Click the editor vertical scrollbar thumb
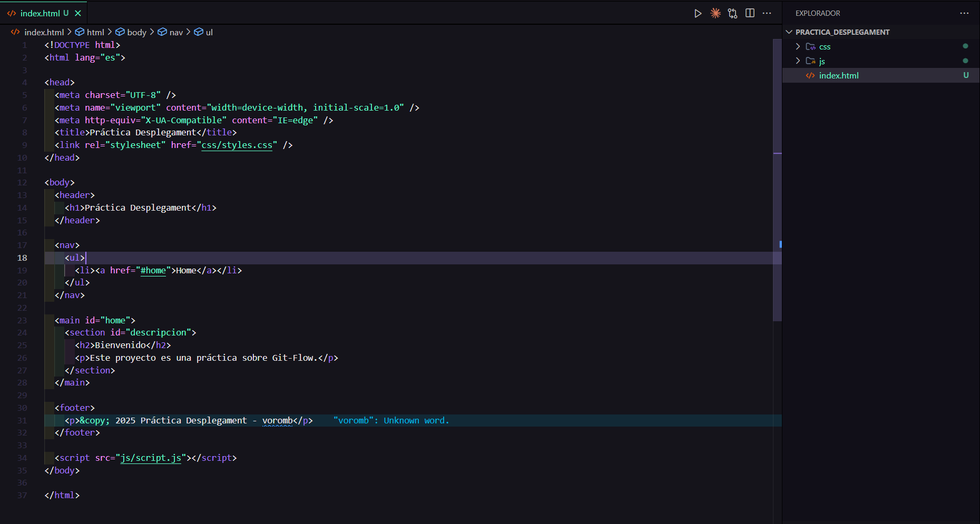The width and height of the screenshot is (980, 524). point(777,179)
